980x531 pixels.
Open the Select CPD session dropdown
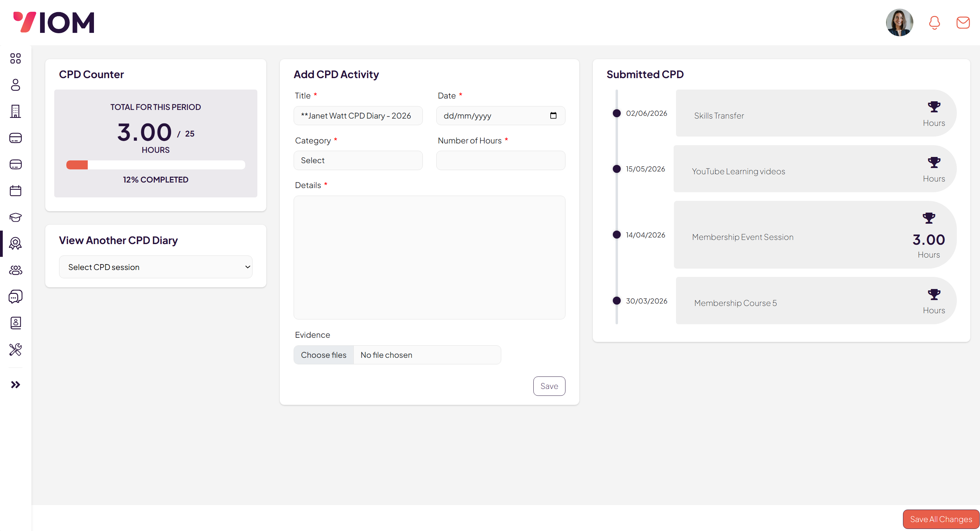coord(155,267)
